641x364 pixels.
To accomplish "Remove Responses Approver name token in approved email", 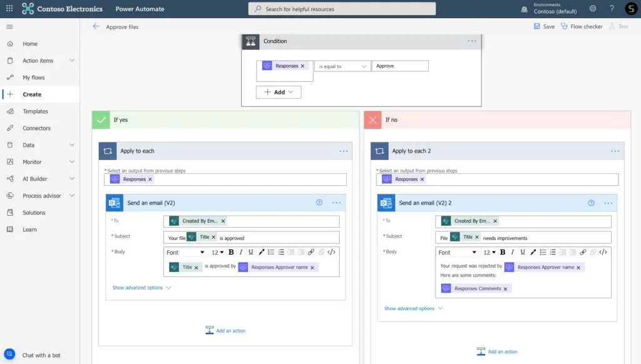I will 312,268.
